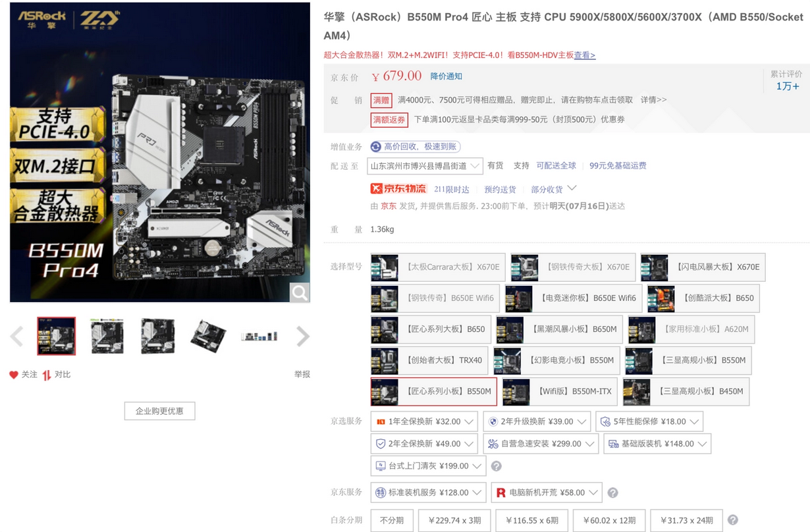This screenshot has width=810, height=532.
Task: Click 满赠 promotion tag
Action: click(381, 100)
